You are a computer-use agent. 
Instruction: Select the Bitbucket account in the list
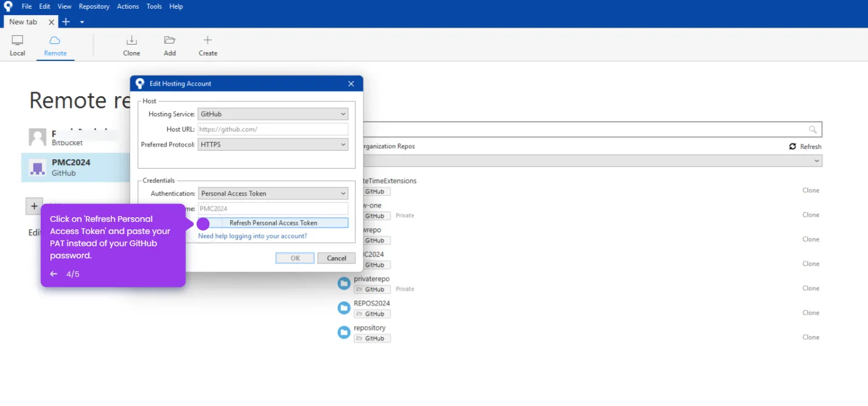(x=75, y=137)
